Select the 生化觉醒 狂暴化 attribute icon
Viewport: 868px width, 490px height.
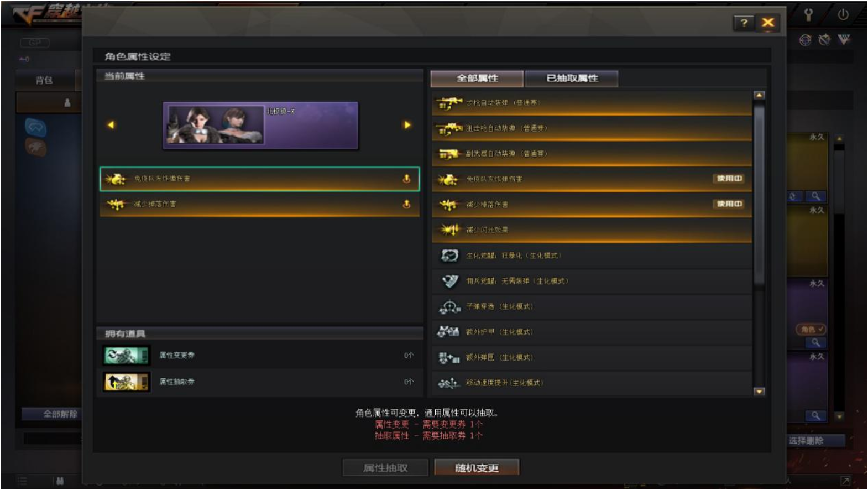click(449, 256)
